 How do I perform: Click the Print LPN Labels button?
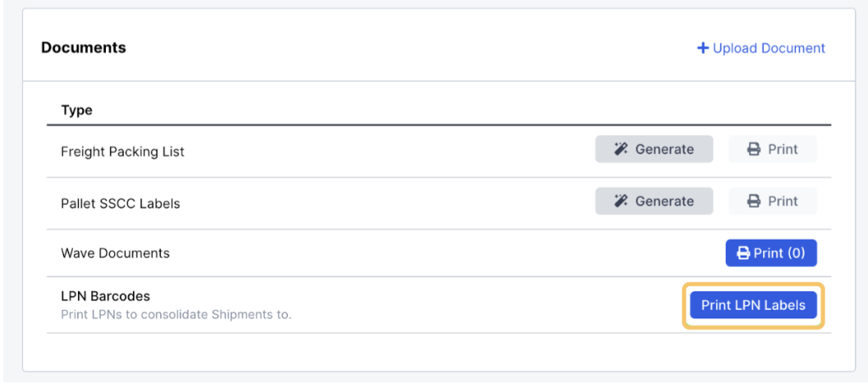[753, 305]
